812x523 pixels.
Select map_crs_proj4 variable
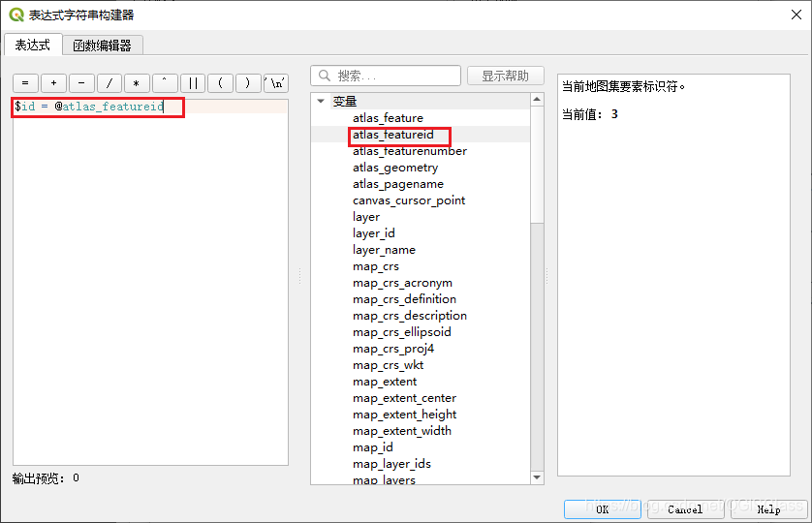click(x=393, y=349)
